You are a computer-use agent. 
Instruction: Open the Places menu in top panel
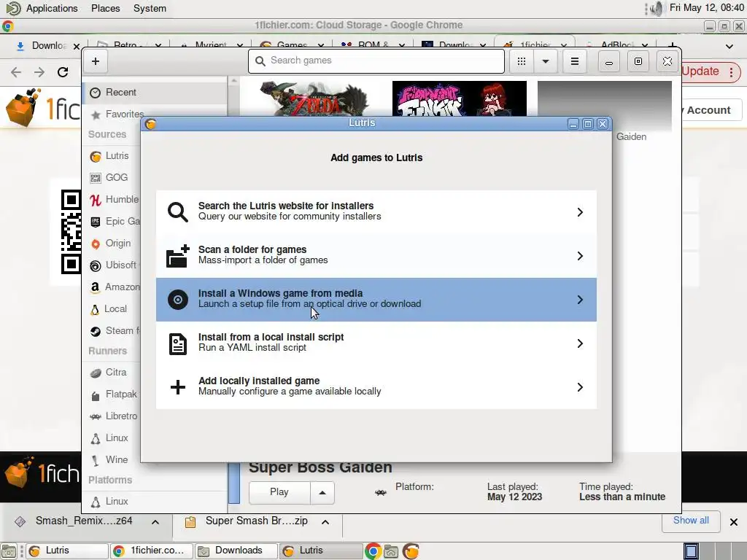[106, 9]
